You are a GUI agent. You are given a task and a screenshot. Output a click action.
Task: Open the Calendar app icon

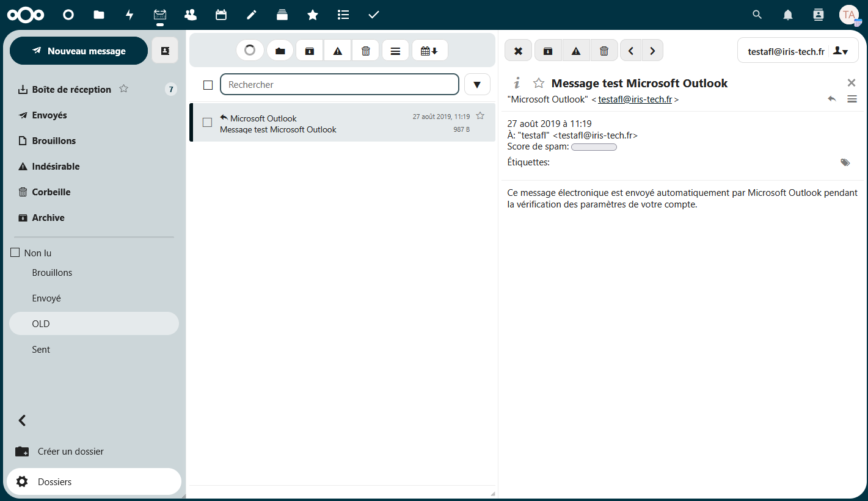click(221, 15)
